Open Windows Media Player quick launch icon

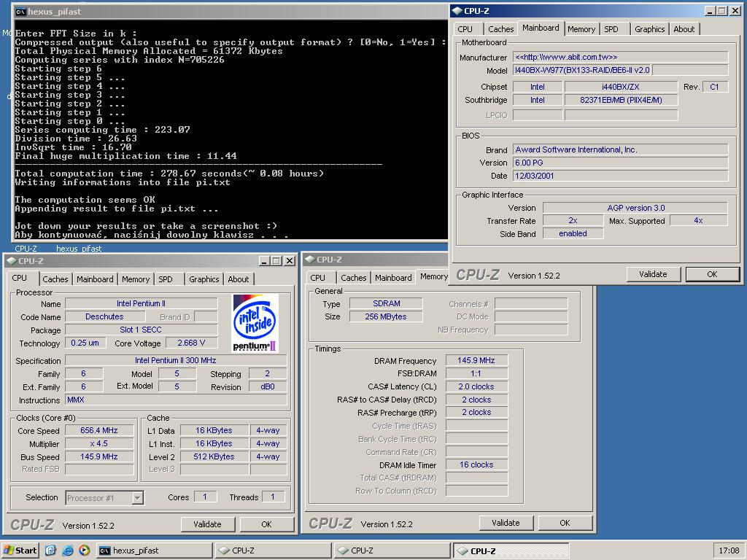(x=85, y=551)
